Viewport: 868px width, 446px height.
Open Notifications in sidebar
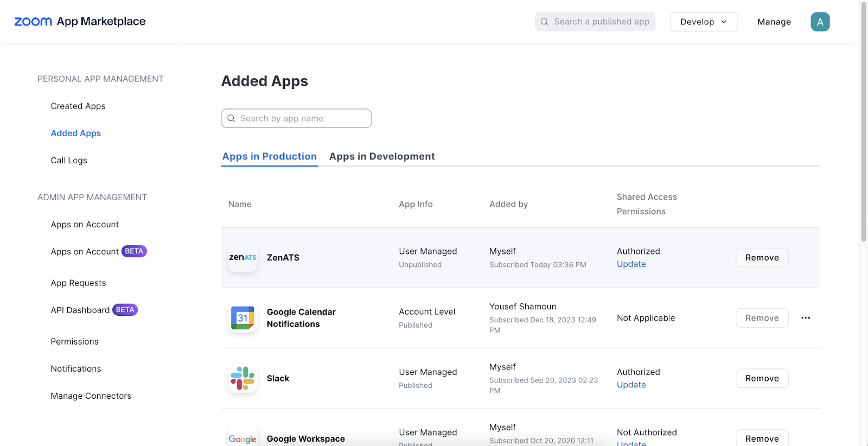point(76,368)
